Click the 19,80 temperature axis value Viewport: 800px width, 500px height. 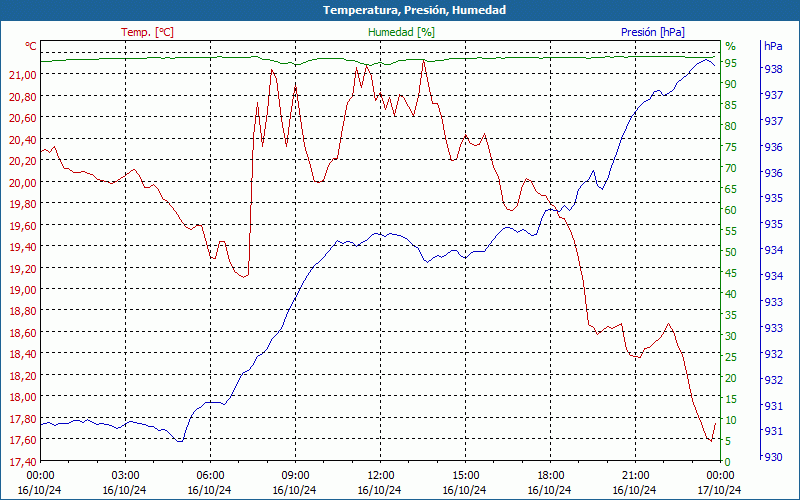click(x=23, y=204)
